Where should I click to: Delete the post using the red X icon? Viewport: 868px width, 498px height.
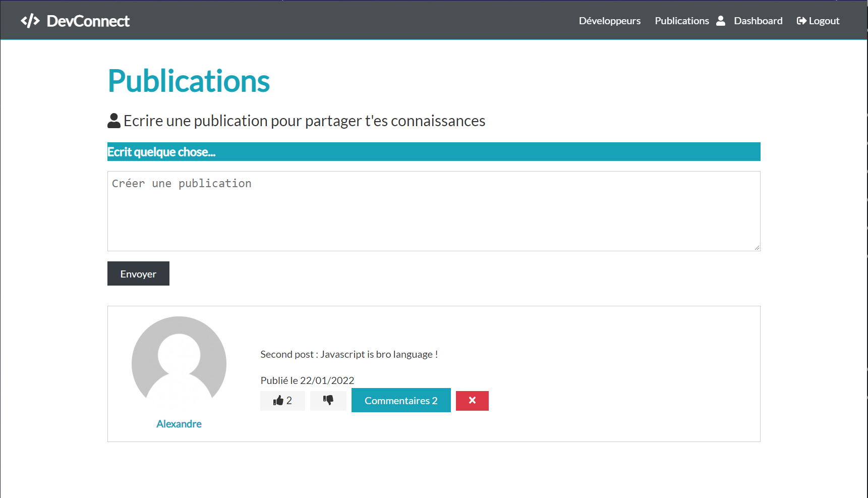tap(472, 400)
